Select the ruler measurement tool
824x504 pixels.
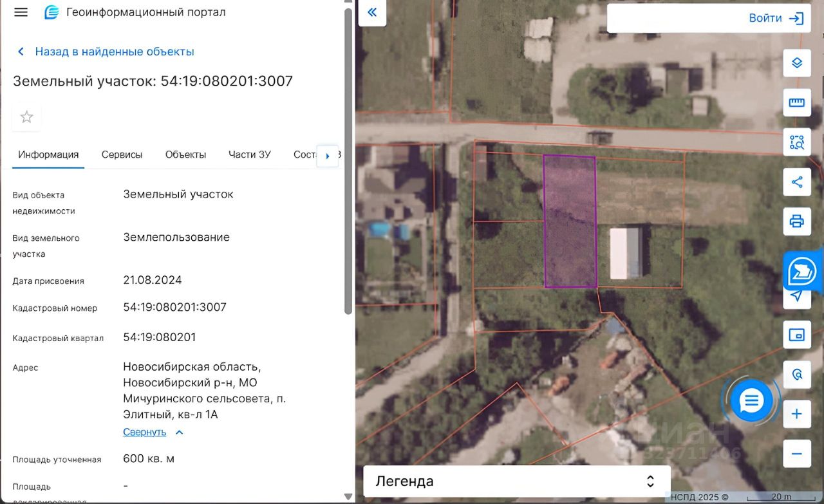(796, 102)
